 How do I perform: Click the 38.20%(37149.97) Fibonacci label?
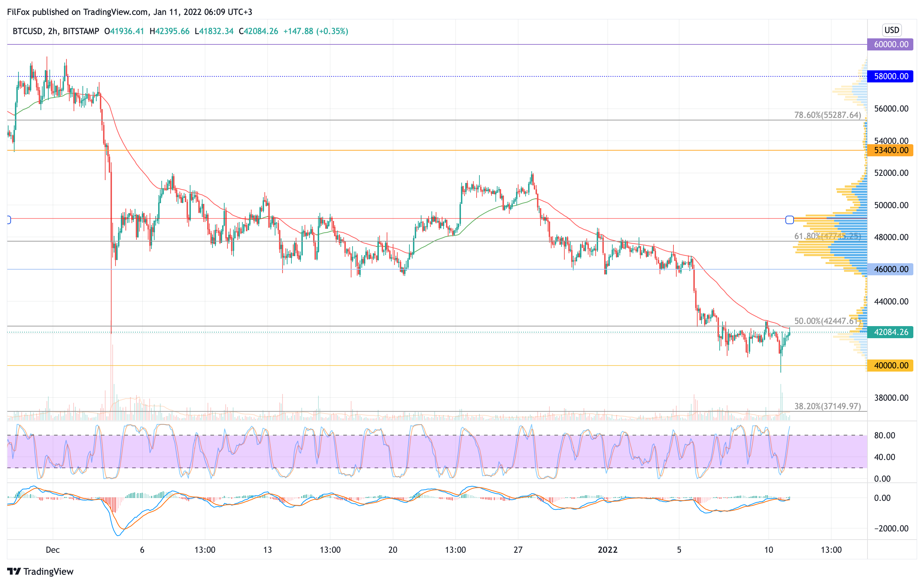tap(827, 406)
